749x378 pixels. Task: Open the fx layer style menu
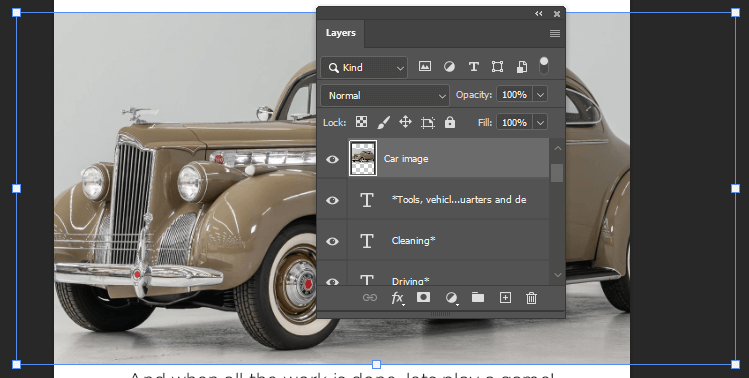(397, 298)
